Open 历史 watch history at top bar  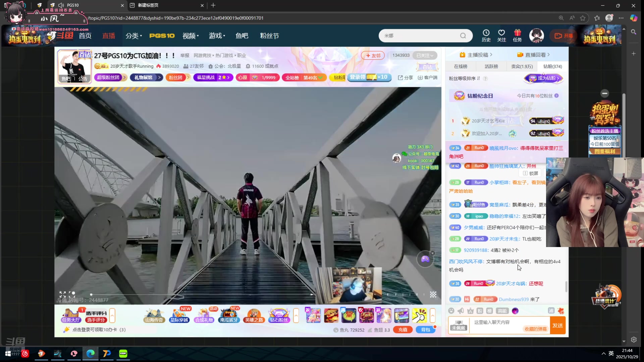click(x=486, y=36)
